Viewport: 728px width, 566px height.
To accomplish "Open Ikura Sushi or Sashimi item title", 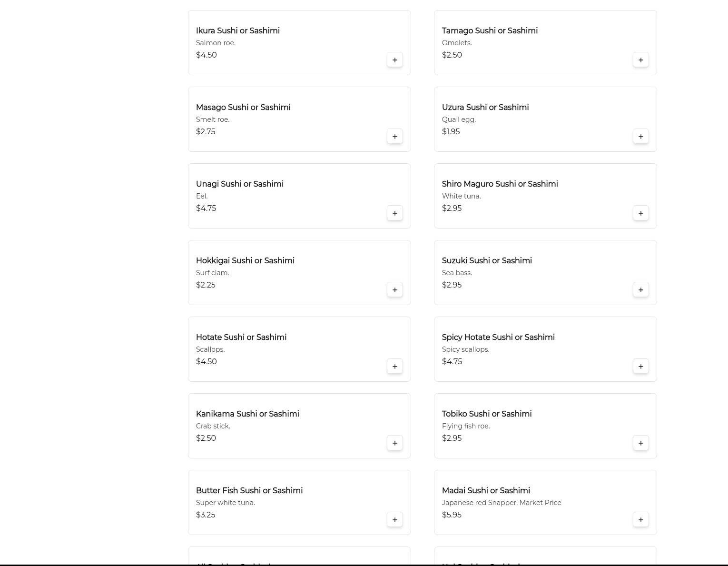I will [238, 30].
